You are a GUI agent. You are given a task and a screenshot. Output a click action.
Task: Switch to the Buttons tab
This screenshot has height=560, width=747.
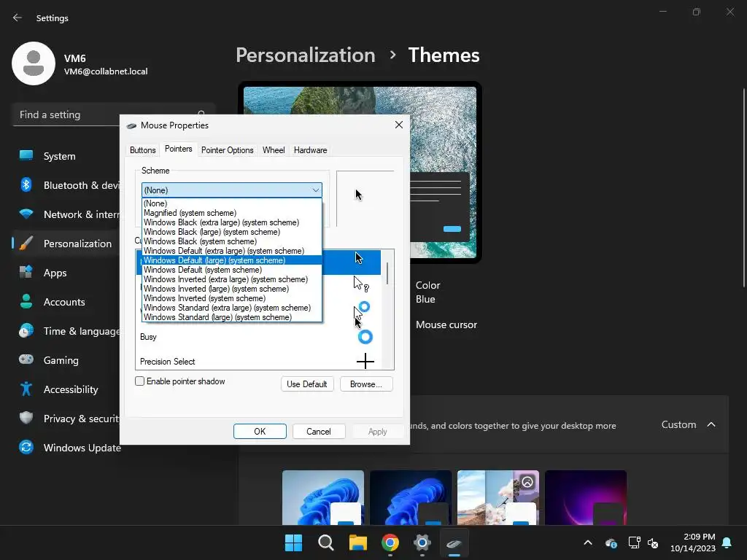pyautogui.click(x=142, y=150)
